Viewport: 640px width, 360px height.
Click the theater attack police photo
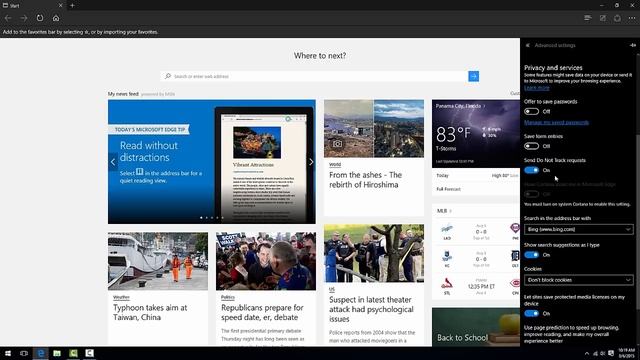[x=374, y=253]
